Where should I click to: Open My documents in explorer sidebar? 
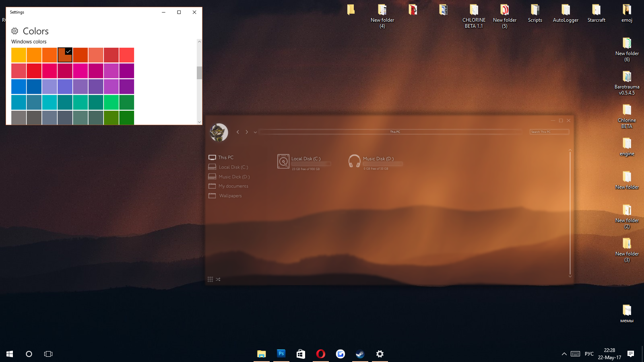pos(229,186)
